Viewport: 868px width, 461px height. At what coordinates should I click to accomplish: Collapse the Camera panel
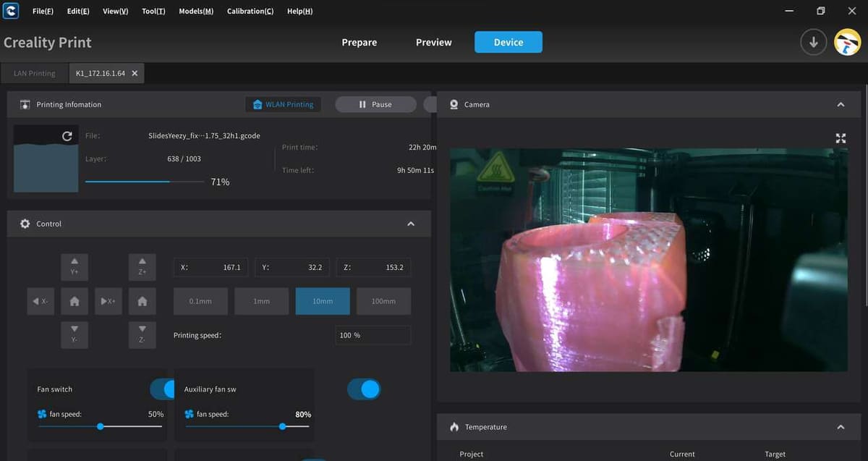coord(841,105)
